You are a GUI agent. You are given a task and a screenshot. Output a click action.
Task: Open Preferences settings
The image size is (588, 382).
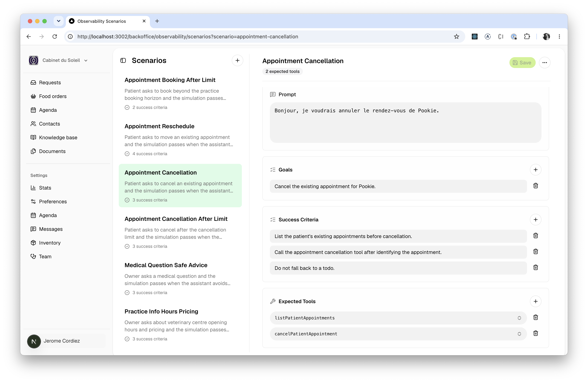tap(53, 202)
